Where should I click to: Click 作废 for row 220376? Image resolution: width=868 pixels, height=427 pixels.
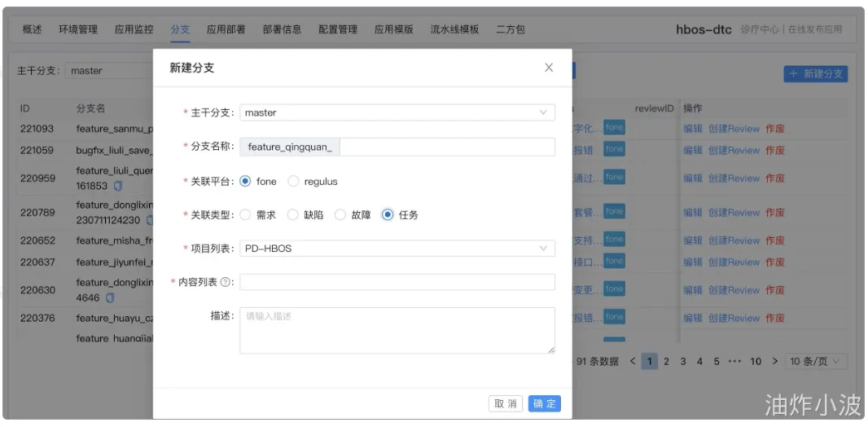tap(775, 319)
